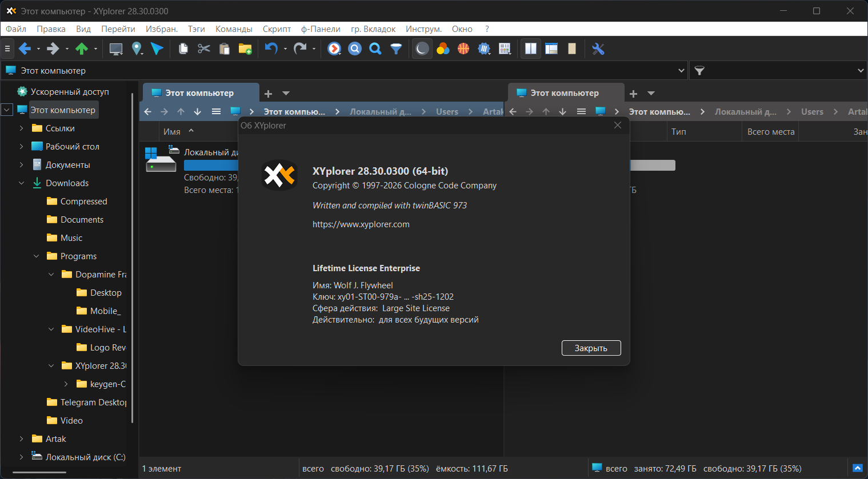The width and height of the screenshot is (868, 479).
Task: Open the Правка menu
Action: coord(51,29)
